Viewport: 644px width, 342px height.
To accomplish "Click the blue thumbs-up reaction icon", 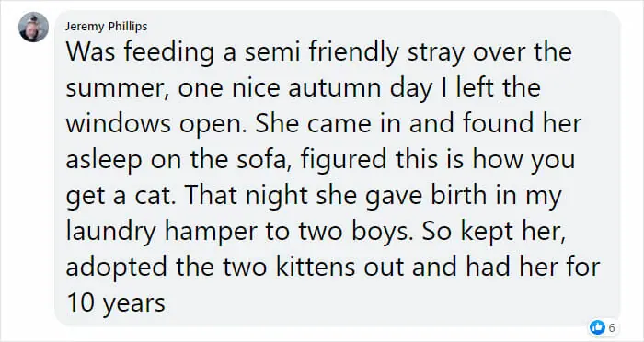I will coord(597,327).
